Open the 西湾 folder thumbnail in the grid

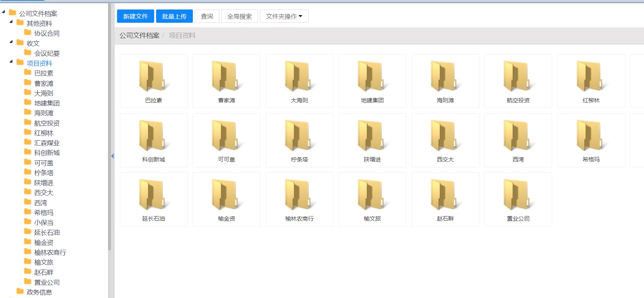518,140
